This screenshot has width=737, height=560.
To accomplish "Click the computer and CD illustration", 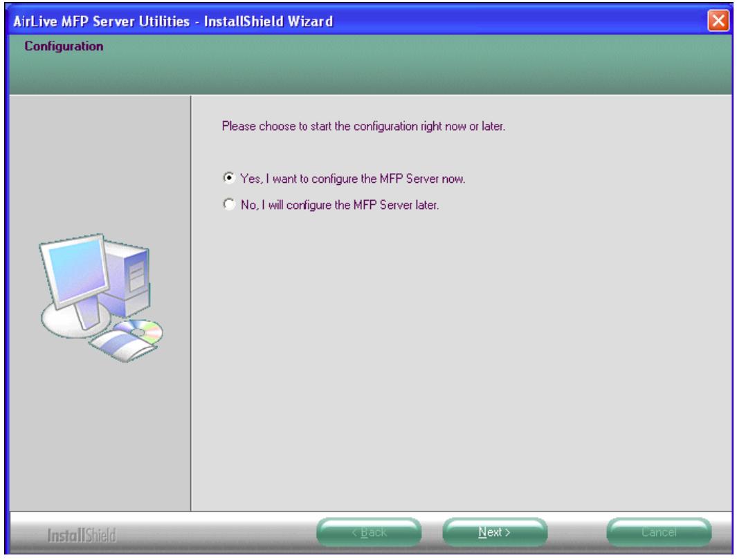I will (x=100, y=298).
